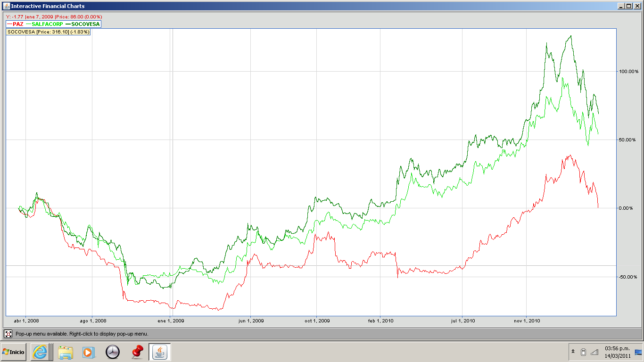Select the SOCOVESA legend entry
This screenshot has height=362, width=644.
click(x=83, y=24)
